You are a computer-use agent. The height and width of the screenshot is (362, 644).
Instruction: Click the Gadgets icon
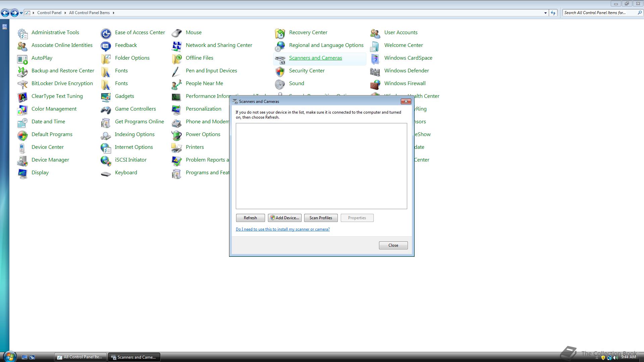point(106,97)
